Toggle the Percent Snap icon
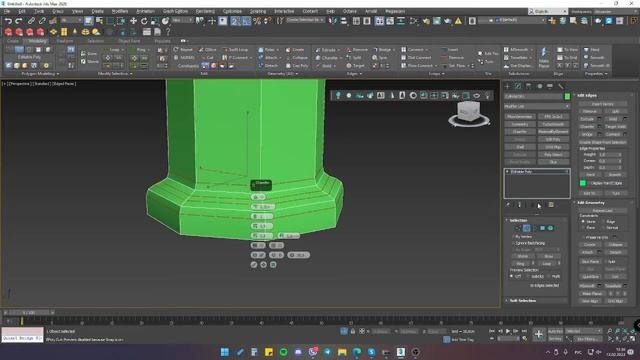 (x=257, y=21)
